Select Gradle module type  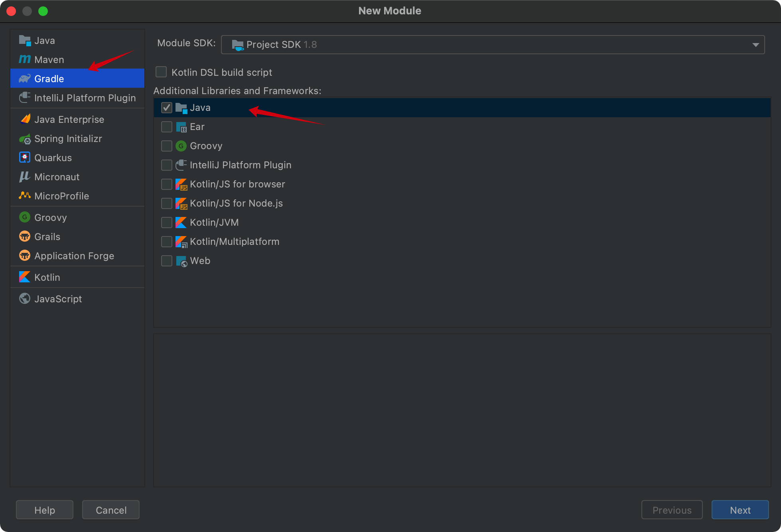pyautogui.click(x=77, y=78)
